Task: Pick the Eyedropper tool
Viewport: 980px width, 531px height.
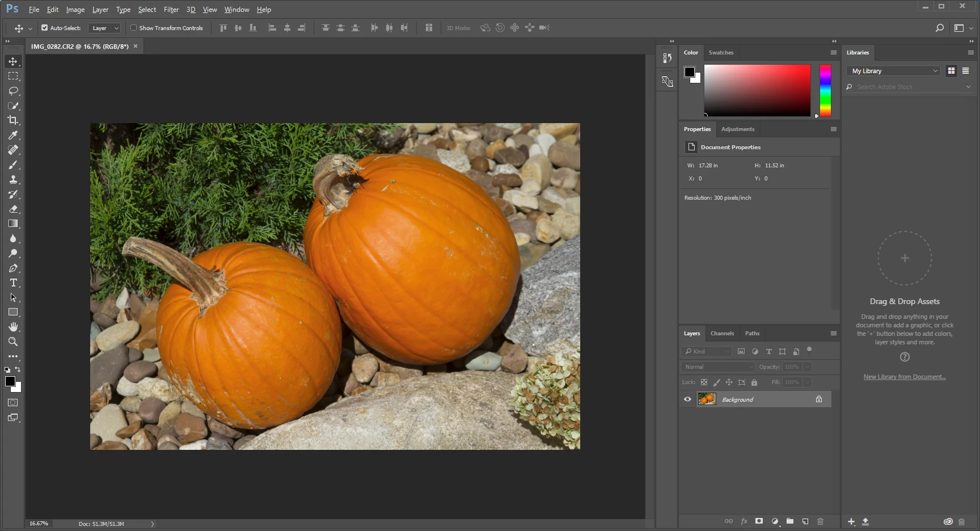Action: [x=13, y=135]
